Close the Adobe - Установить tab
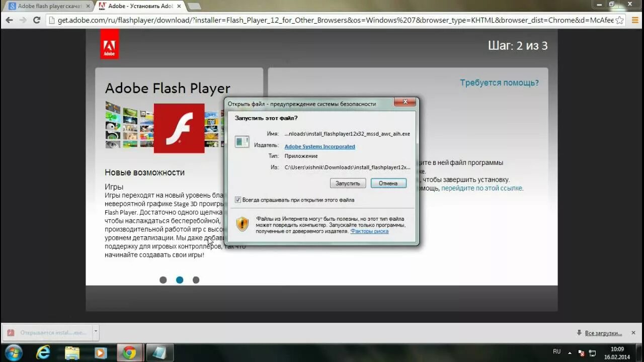644x362 pixels. (179, 7)
